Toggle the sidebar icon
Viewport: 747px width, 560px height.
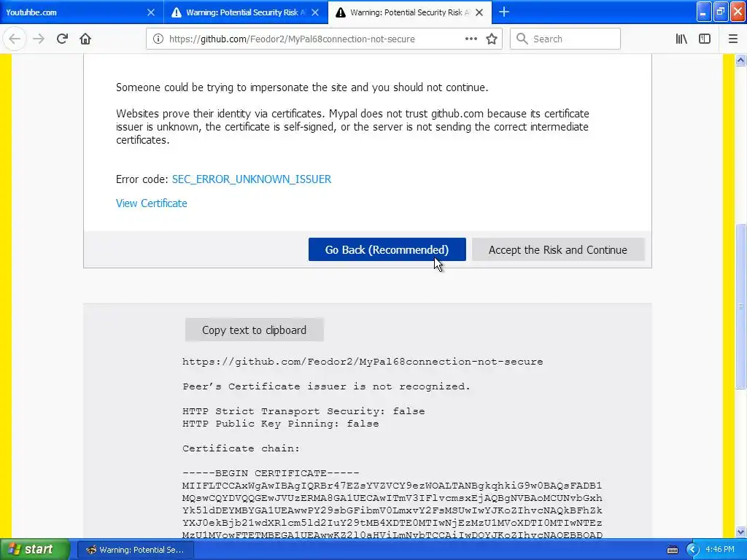click(705, 39)
